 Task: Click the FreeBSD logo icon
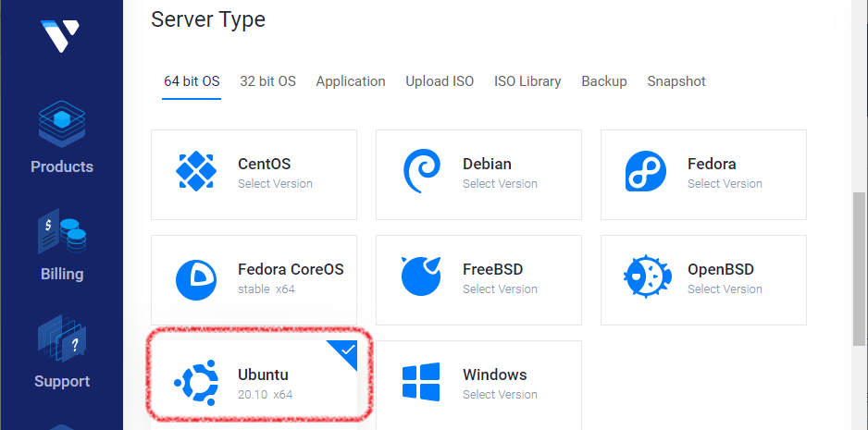[421, 276]
